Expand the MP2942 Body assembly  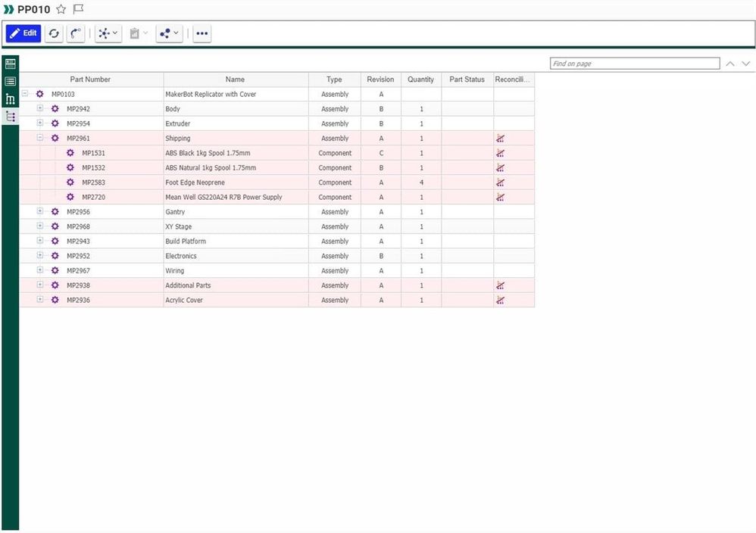coord(40,108)
